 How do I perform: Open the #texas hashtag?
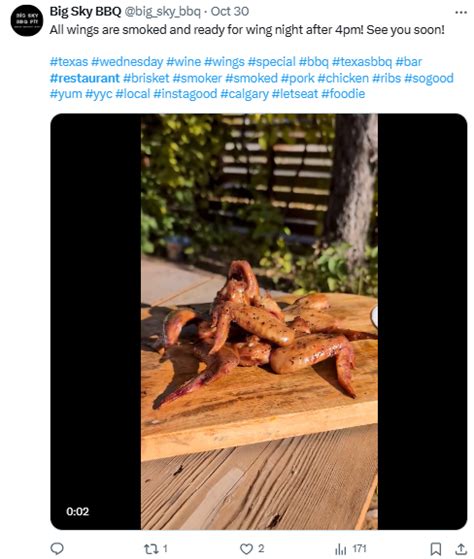coord(69,62)
